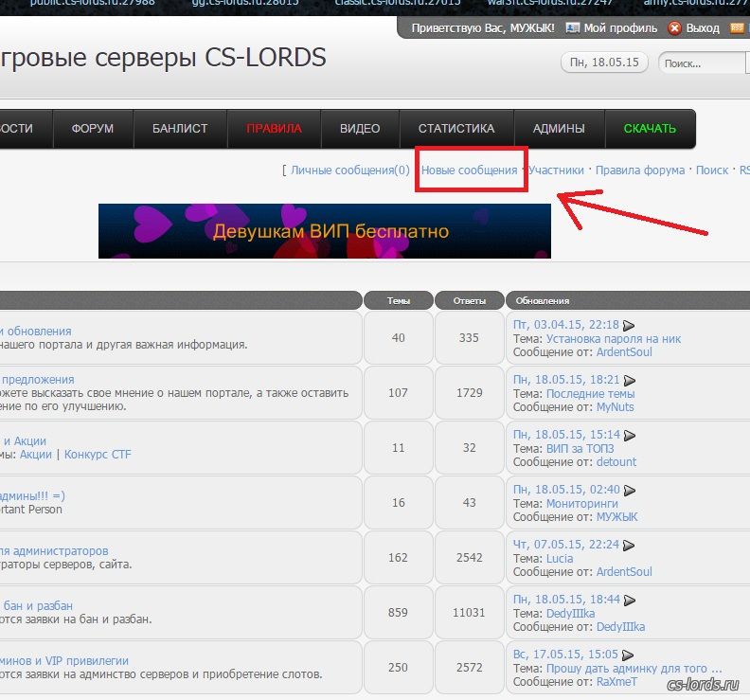Click replies count 2572
The width and height of the screenshot is (750, 700).
[x=470, y=668]
